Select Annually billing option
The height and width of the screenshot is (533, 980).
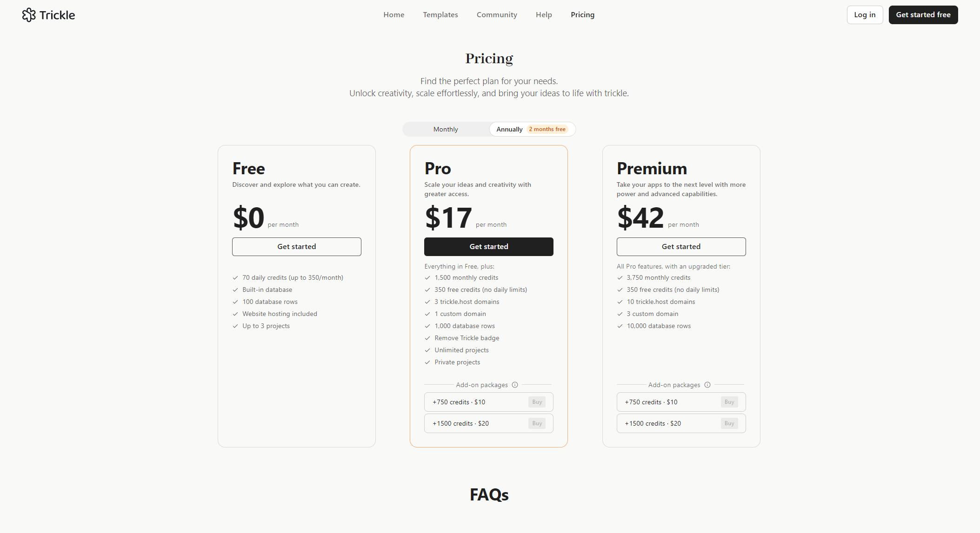[x=510, y=129]
